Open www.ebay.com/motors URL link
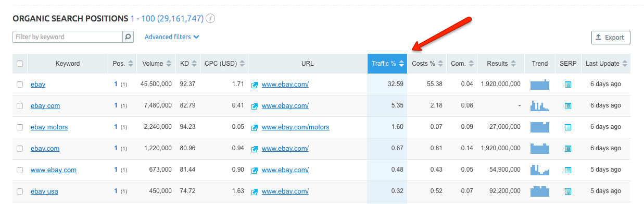Screen dimensions: 644x204 pyautogui.click(x=295, y=127)
